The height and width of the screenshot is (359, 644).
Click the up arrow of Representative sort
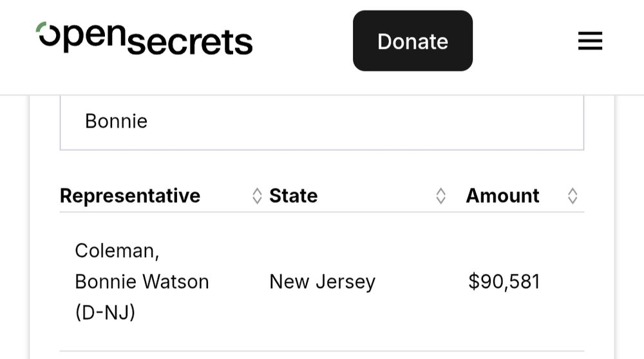pyautogui.click(x=257, y=191)
